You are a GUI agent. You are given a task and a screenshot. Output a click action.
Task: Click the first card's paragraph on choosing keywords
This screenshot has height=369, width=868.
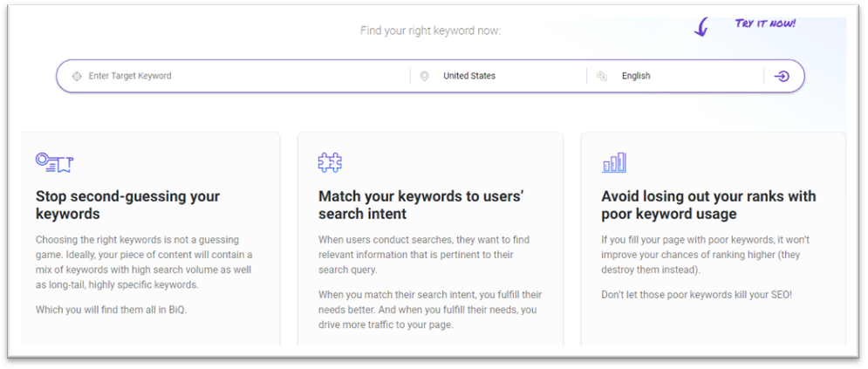tap(144, 263)
